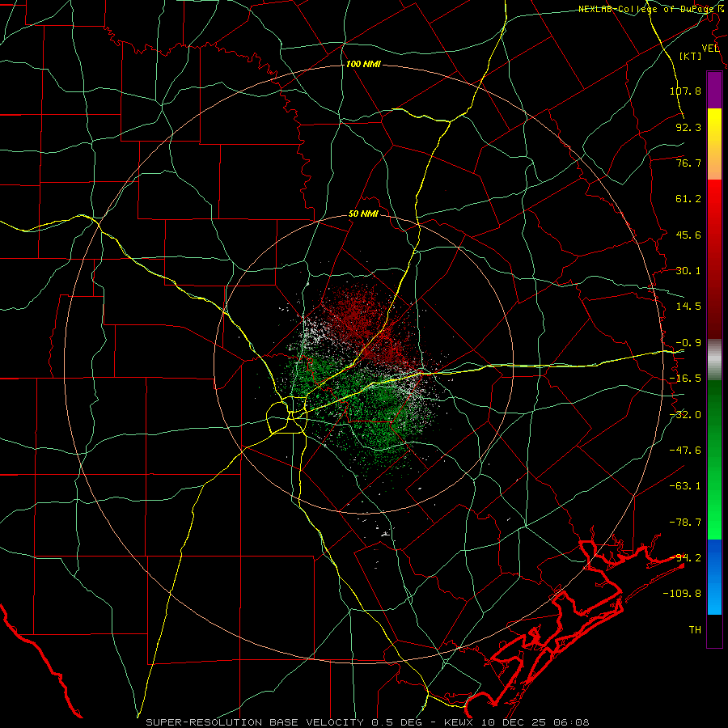Click the -63.1 velocity scale value
This screenshot has height=728, width=728.
point(685,486)
